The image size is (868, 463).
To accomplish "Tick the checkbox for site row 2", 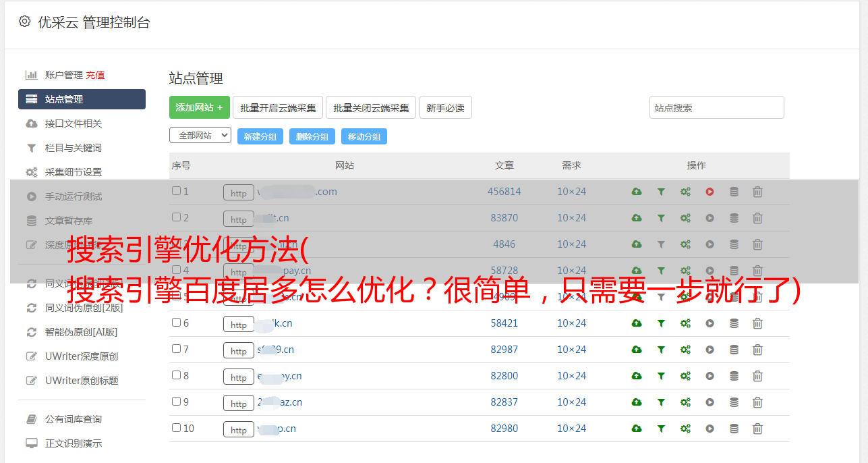I will point(176,217).
